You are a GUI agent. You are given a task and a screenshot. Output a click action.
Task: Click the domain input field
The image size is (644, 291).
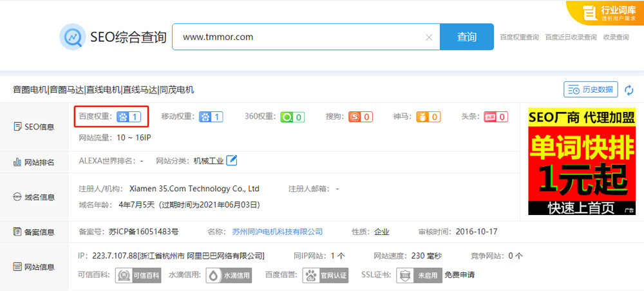click(x=299, y=37)
